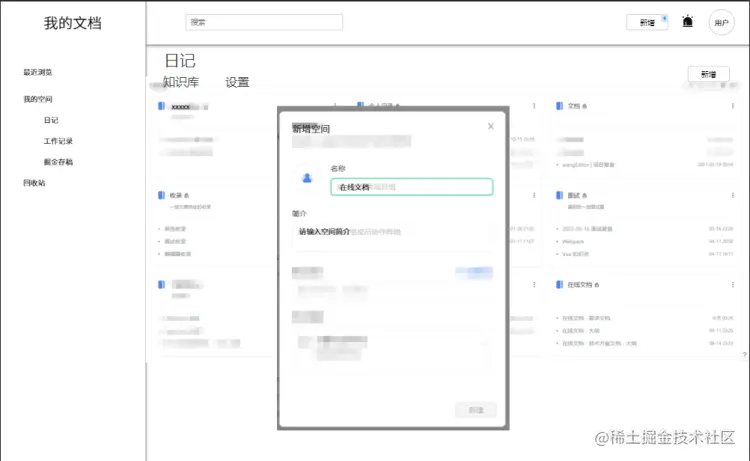
Task: Open the xxxxx knowledge base title
Action: tap(181, 107)
